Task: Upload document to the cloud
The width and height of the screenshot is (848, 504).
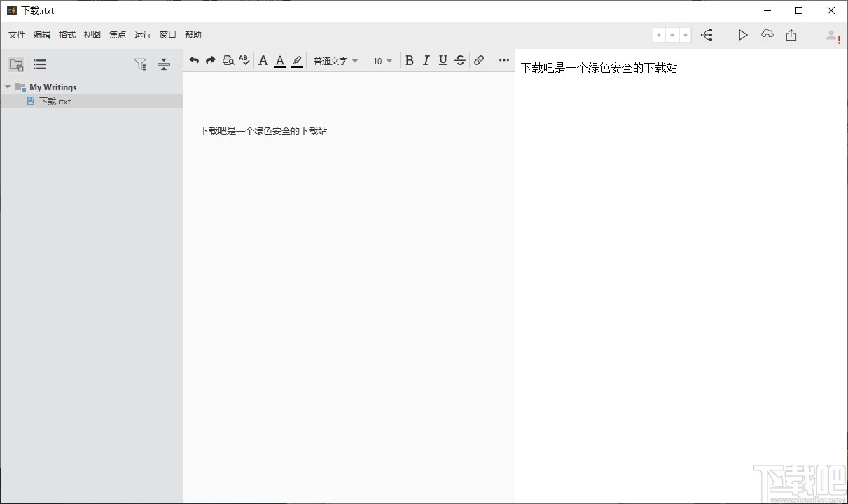Action: coord(767,34)
